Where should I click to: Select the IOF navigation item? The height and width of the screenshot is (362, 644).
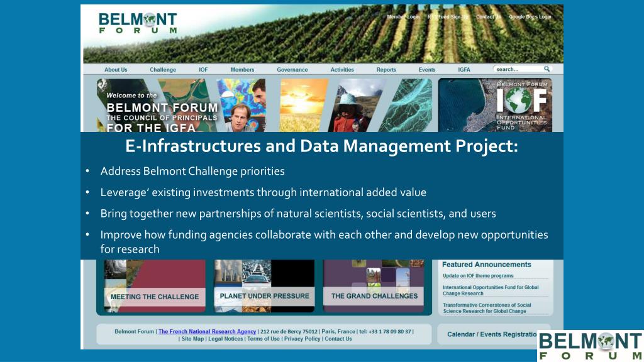(x=203, y=70)
